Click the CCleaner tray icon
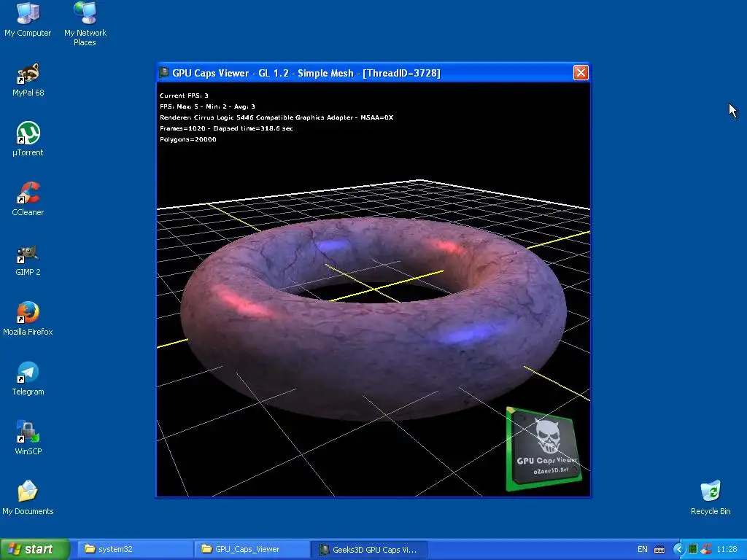 pos(706,549)
